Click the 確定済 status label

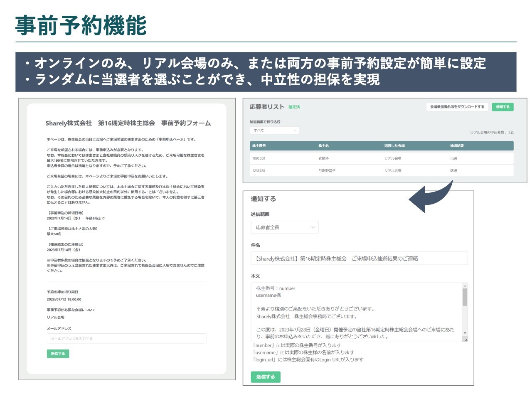click(294, 107)
